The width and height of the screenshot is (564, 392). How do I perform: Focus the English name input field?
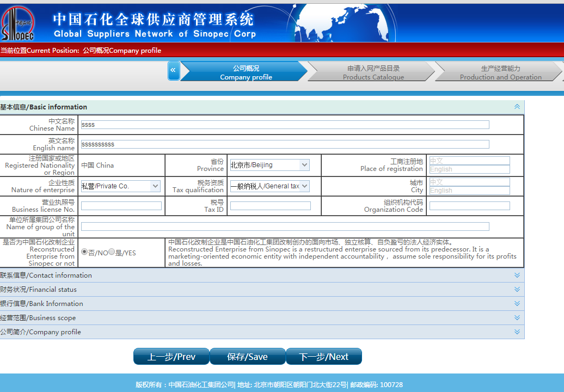285,144
